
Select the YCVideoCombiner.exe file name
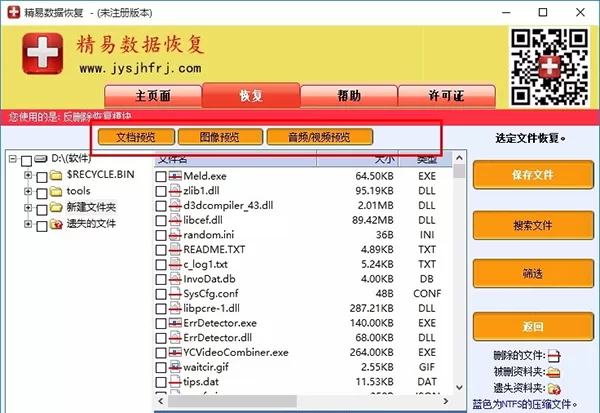coord(236,353)
